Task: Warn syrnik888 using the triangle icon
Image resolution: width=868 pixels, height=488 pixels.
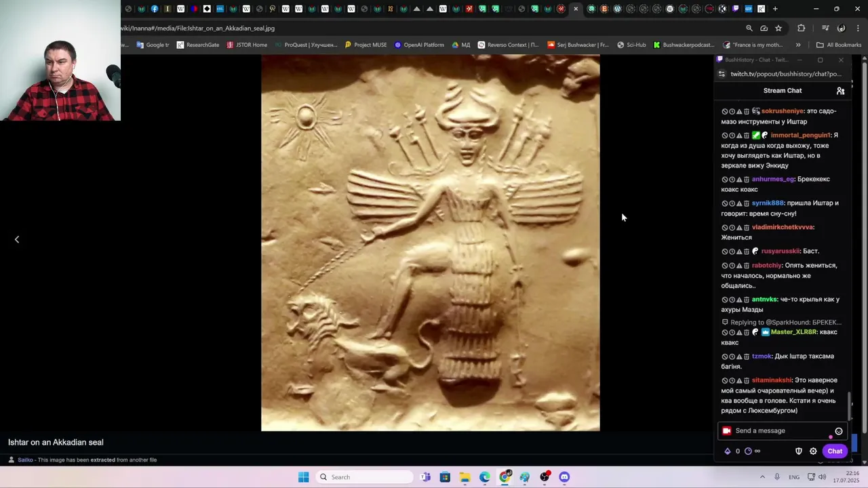Action: click(739, 203)
